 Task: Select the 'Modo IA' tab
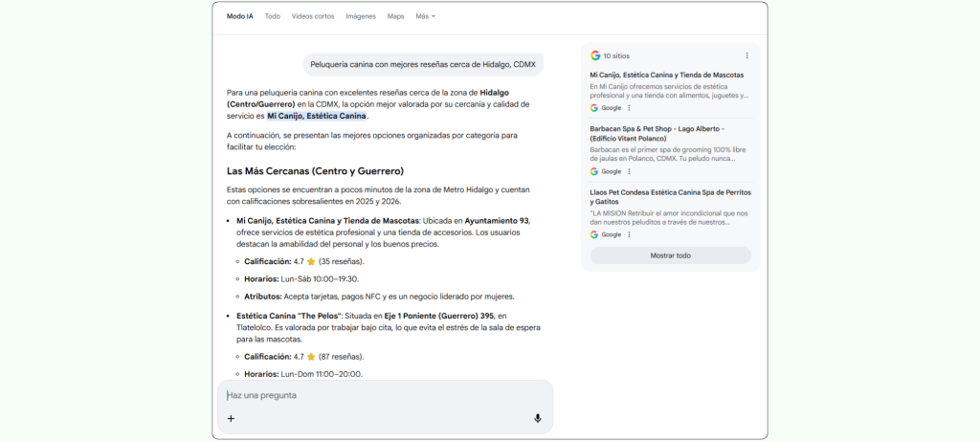point(240,16)
